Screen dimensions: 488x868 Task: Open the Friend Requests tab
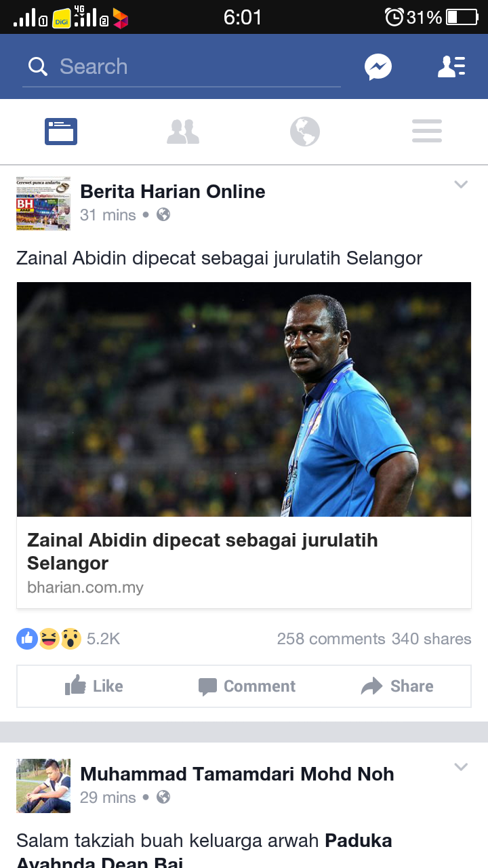pyautogui.click(x=183, y=132)
